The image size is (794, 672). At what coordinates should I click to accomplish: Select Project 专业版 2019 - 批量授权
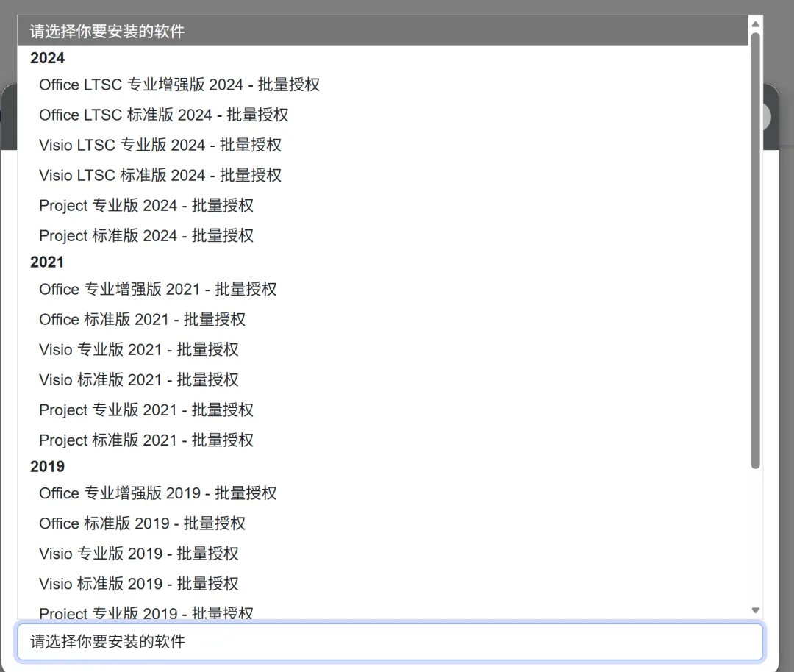pos(383,610)
